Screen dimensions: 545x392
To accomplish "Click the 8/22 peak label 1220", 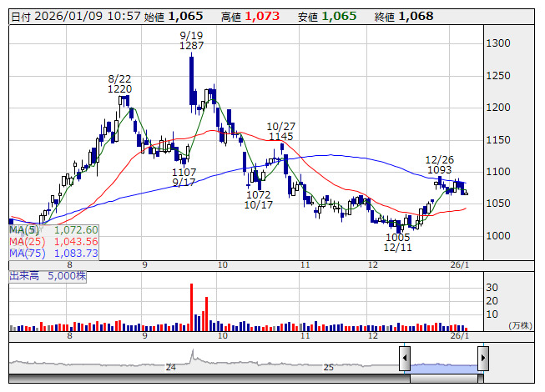I will (119, 88).
